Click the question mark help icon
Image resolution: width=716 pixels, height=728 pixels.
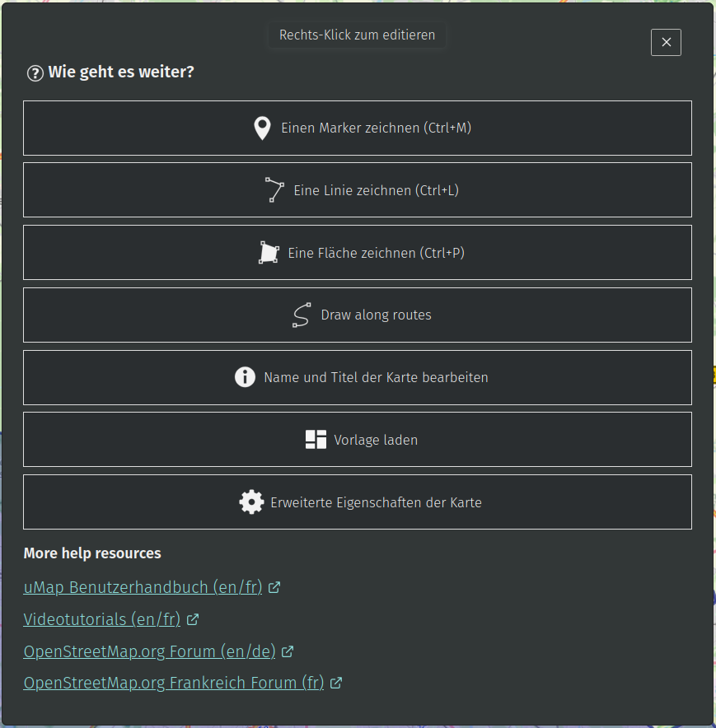point(35,73)
